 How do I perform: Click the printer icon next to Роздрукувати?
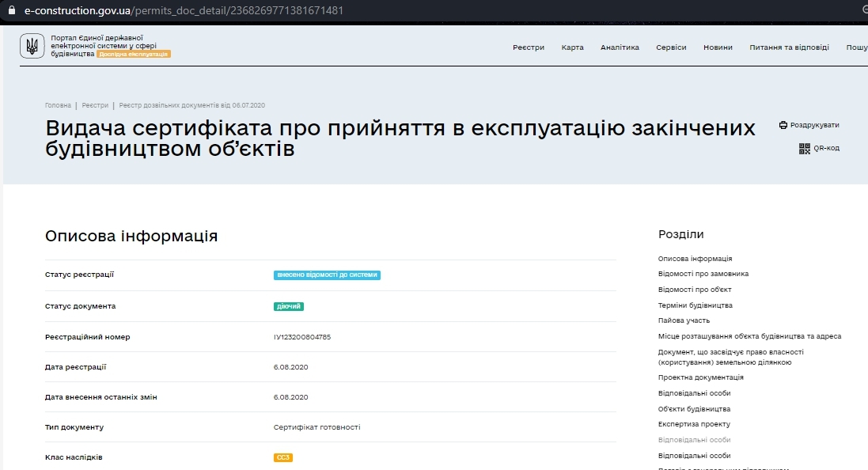pos(783,125)
